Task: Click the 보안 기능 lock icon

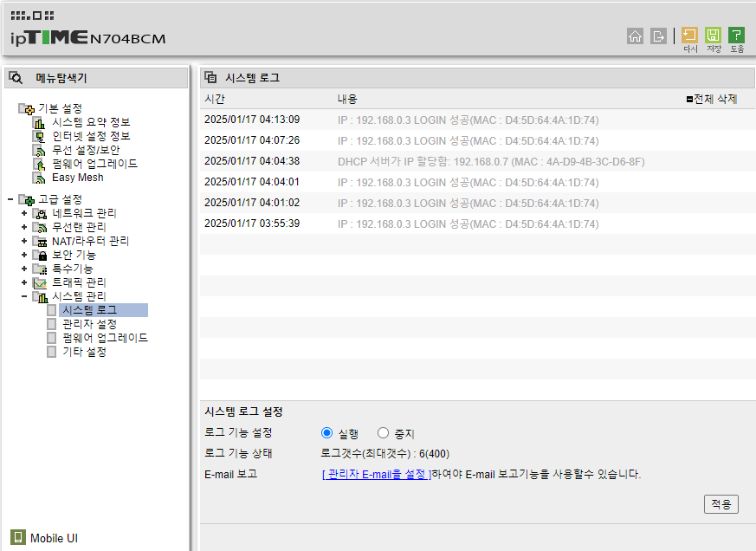Action: pyautogui.click(x=40, y=255)
